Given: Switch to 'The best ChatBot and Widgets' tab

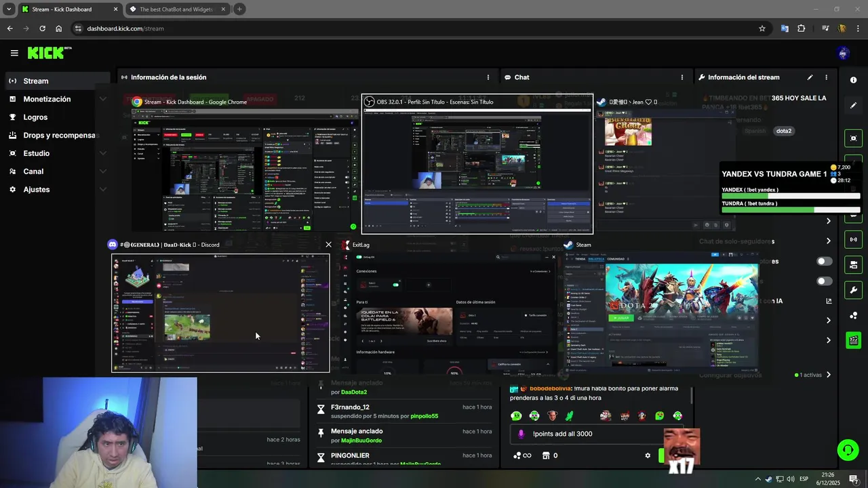Looking at the screenshot, I should pyautogui.click(x=178, y=9).
